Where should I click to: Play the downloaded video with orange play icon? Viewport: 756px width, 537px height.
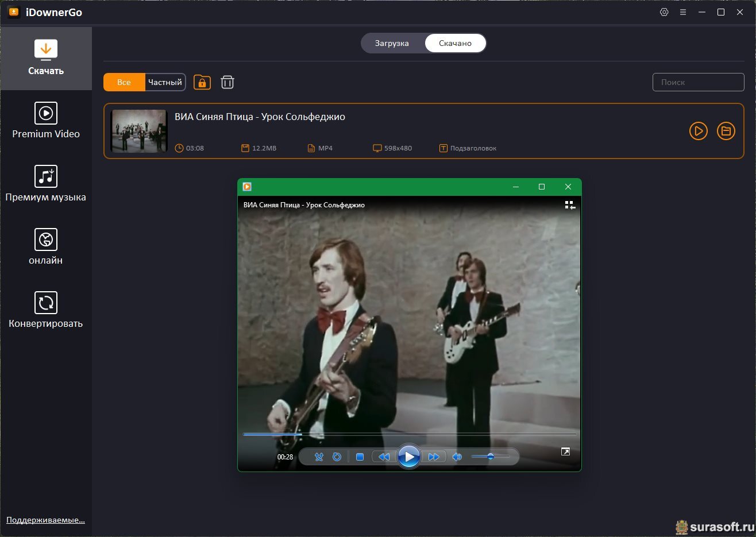point(698,131)
